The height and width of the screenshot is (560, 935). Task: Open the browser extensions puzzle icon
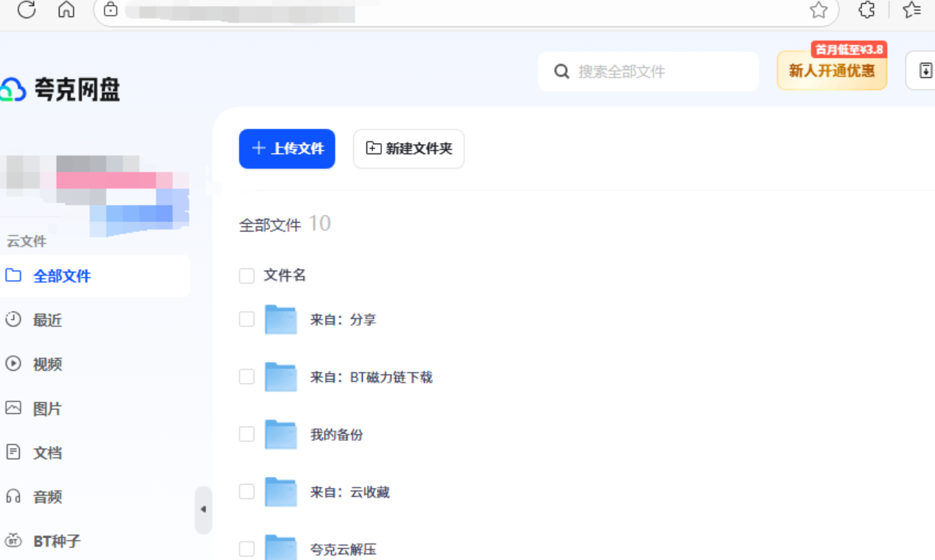coord(867,10)
